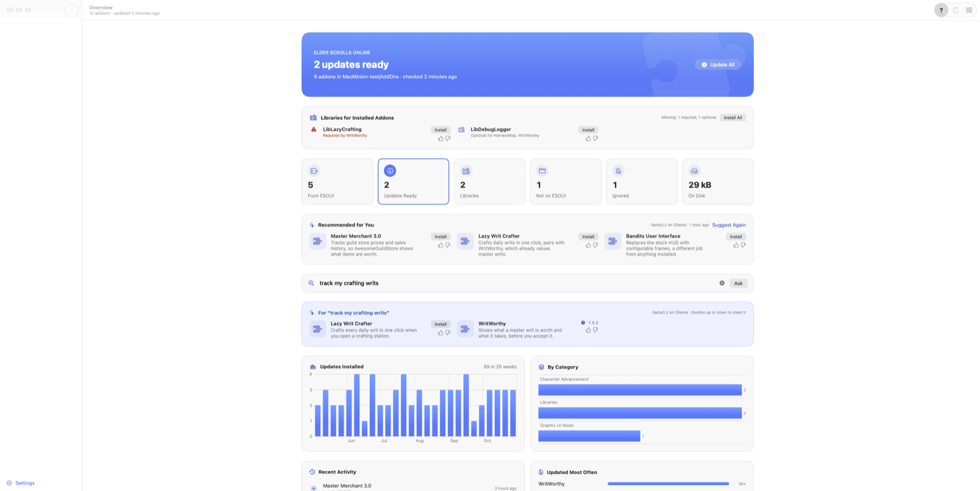Screen dimensions: 980x491
Task: Select the Not on ESOUI stat card
Action: click(x=565, y=181)
